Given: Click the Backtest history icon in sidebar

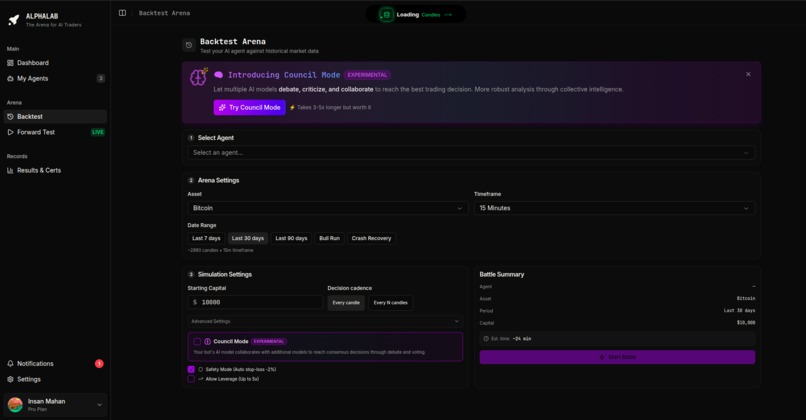Looking at the screenshot, I should tap(10, 117).
